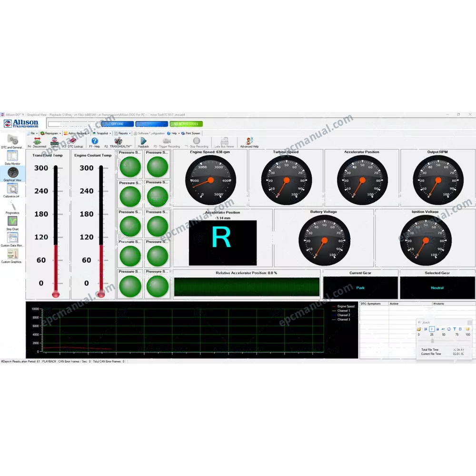
Task: Click the T icon in Playback panel
Action: [x=455, y=329]
